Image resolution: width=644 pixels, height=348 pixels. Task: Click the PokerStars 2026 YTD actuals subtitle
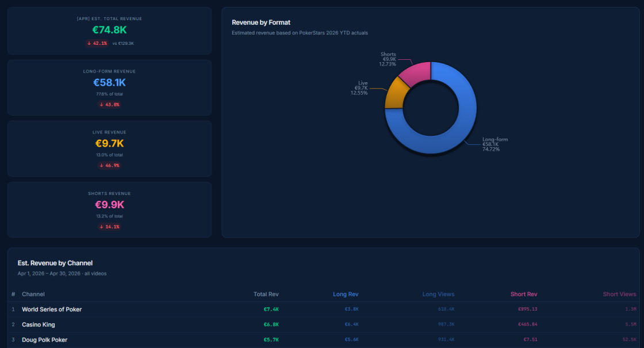[300, 33]
